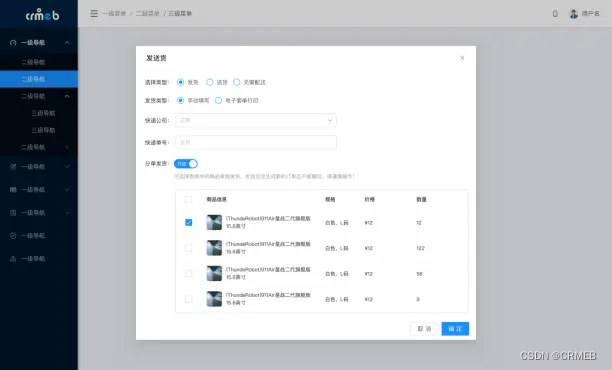This screenshot has width=612, height=370.
Task: Click the 数量 column header
Action: tap(422, 199)
